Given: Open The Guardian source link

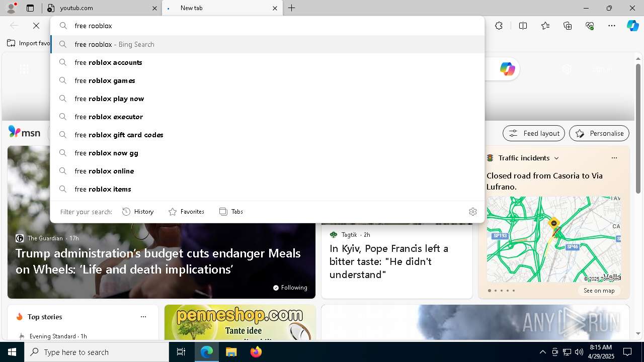Looking at the screenshot, I should pyautogui.click(x=45, y=238).
